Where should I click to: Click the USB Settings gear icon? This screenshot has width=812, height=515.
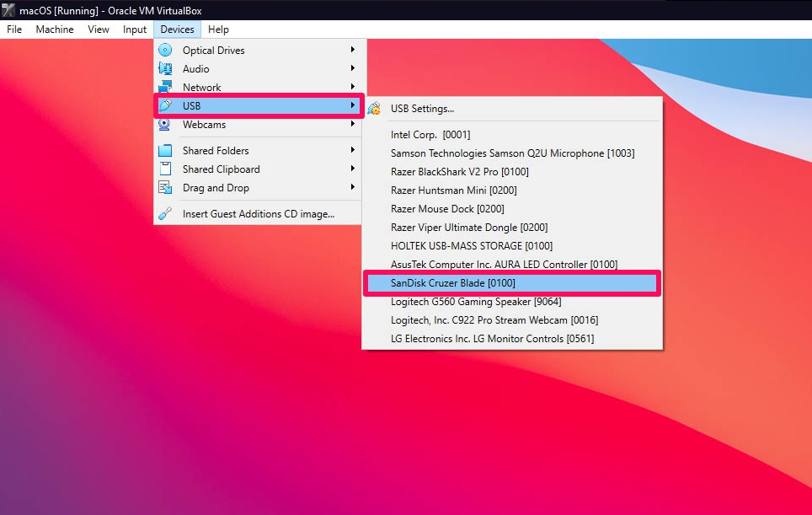click(x=374, y=108)
